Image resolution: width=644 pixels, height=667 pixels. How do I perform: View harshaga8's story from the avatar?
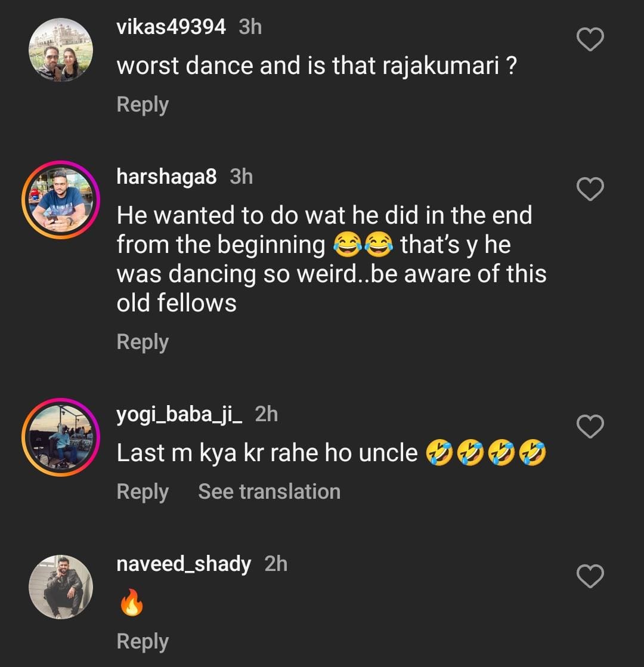pyautogui.click(x=61, y=199)
